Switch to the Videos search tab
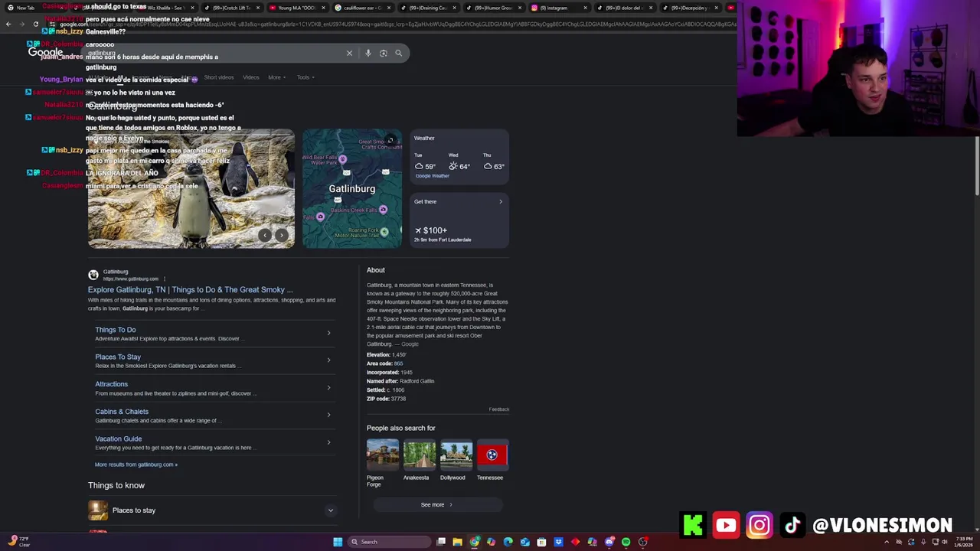Screen dimensions: 980x551 click(x=251, y=77)
